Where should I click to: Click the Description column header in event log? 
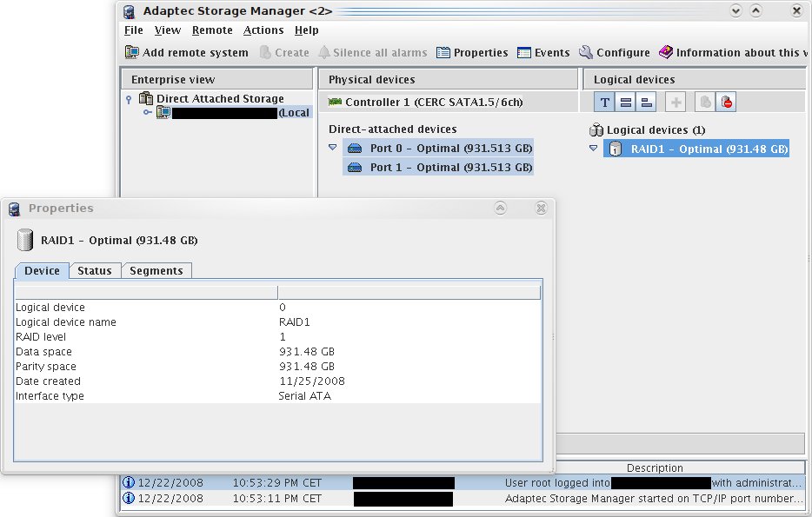[655, 467]
